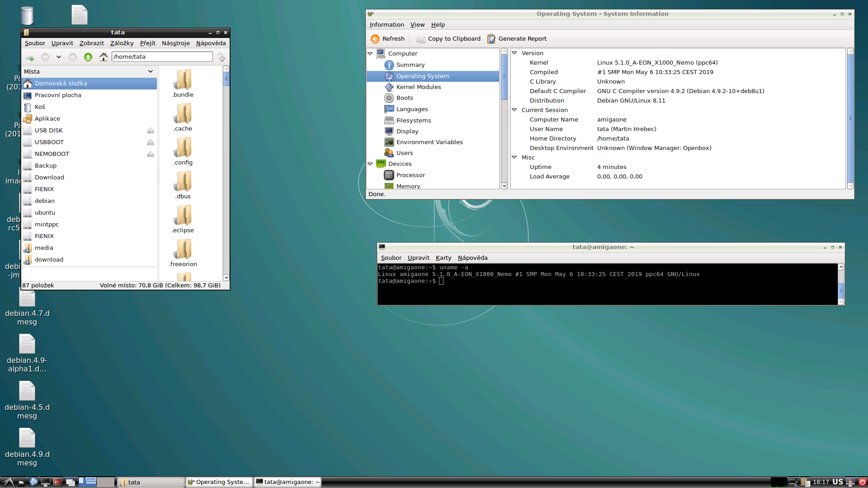Viewport: 868px width, 488px height.
Task: Launch the web browser globe icon
Action: click(33, 482)
